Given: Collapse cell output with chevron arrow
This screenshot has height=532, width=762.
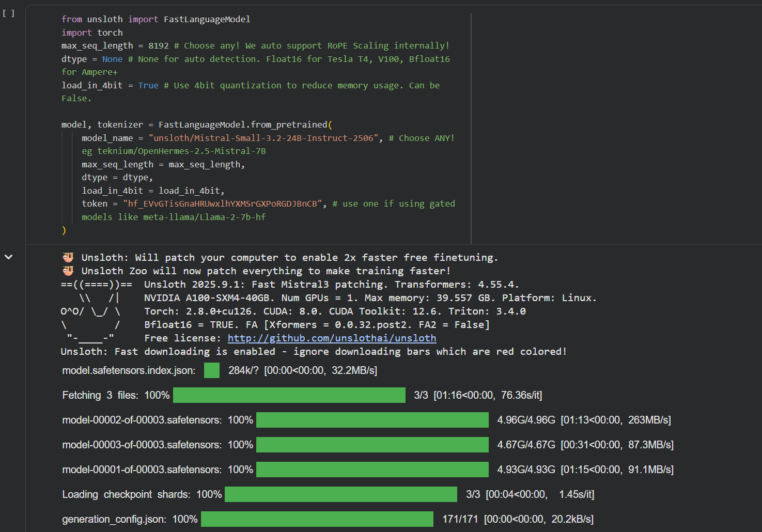Looking at the screenshot, I should [x=8, y=257].
